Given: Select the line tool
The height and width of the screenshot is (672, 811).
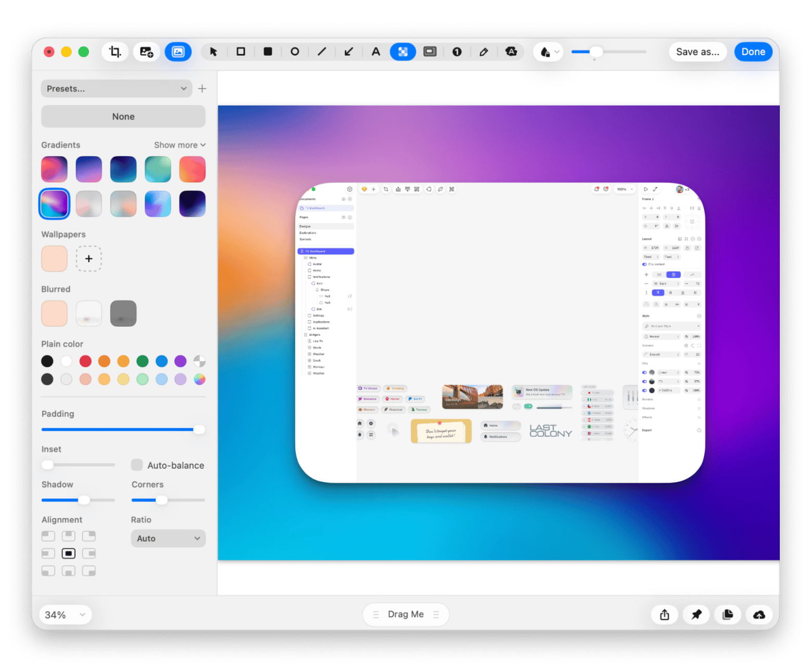Looking at the screenshot, I should pyautogui.click(x=322, y=52).
